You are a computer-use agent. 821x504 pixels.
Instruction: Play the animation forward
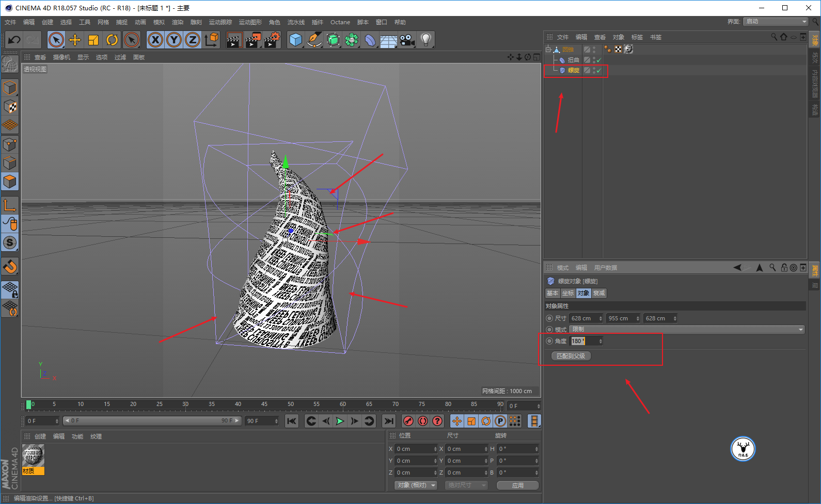(340, 421)
